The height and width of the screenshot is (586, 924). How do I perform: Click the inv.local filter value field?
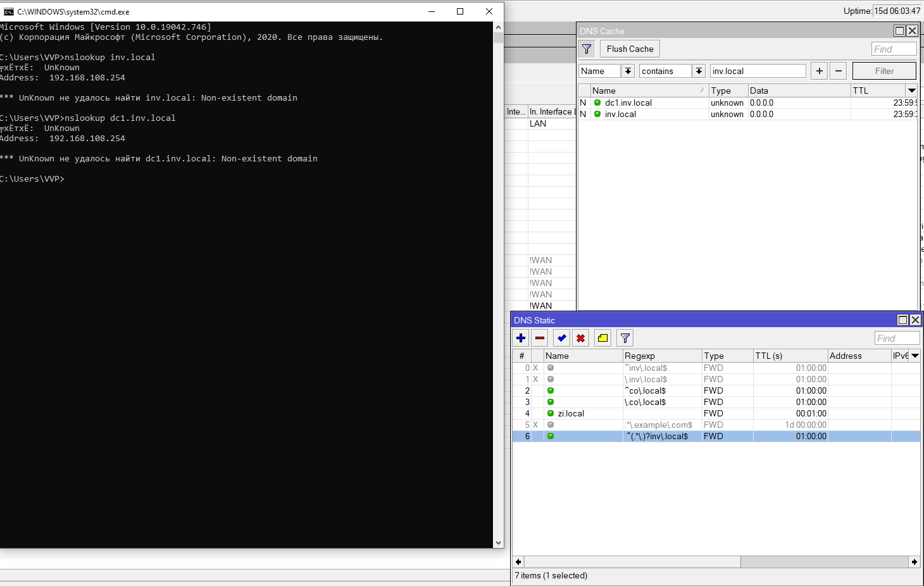pyautogui.click(x=758, y=71)
